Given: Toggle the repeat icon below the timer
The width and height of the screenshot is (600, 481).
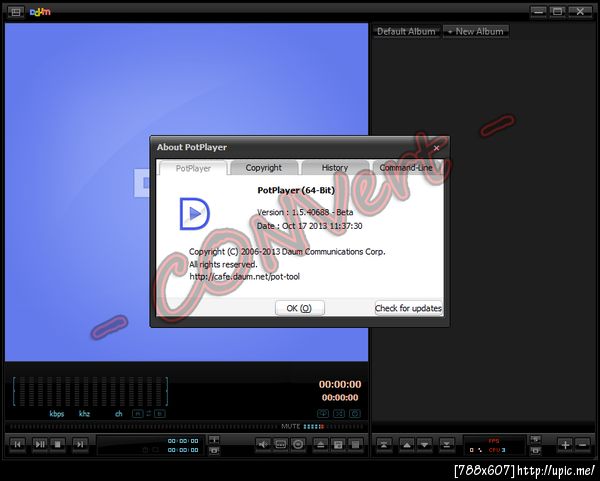Looking at the screenshot, I should [355, 413].
